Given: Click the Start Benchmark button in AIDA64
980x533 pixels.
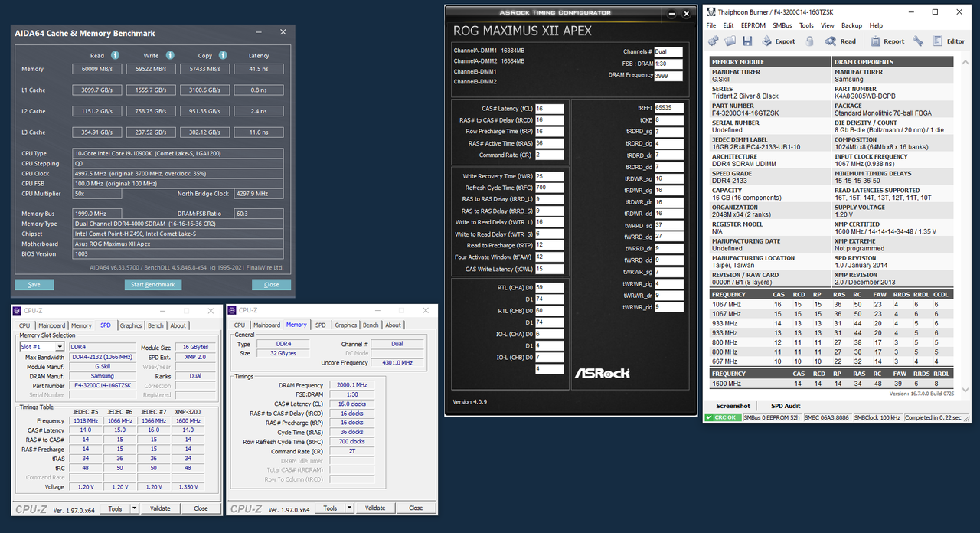Looking at the screenshot, I should coord(153,284).
